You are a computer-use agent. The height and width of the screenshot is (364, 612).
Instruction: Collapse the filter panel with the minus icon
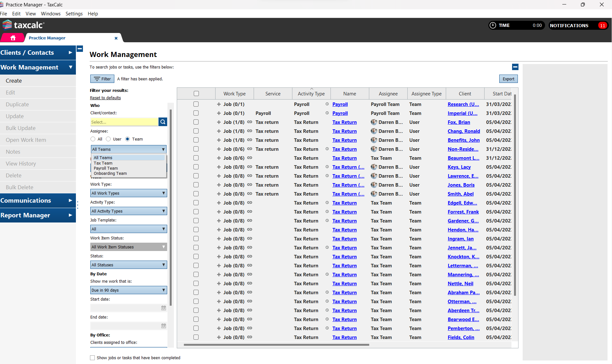point(515,67)
